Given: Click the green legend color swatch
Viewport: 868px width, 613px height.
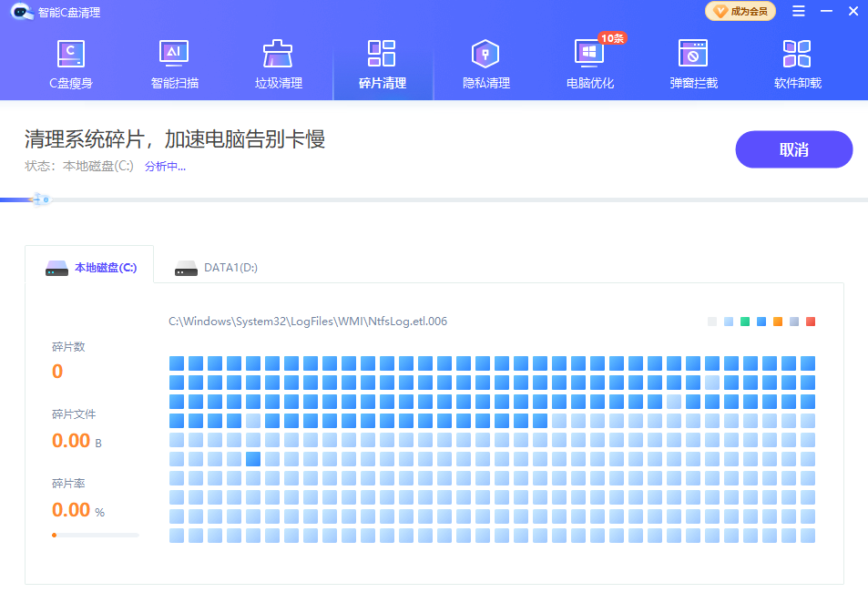Looking at the screenshot, I should pos(745,322).
